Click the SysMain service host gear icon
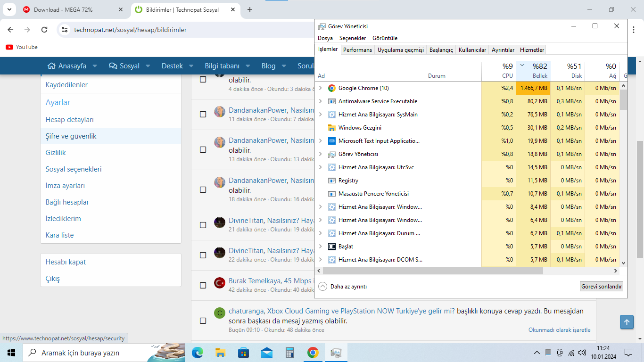Image resolution: width=644 pixels, height=362 pixels. click(331, 115)
